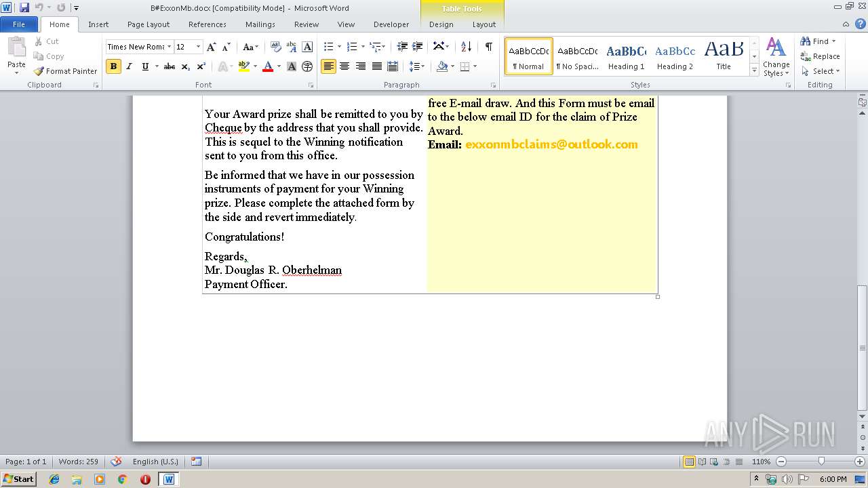Switch to Table Tools Design tab
Screen dimensions: 868x488
point(441,24)
